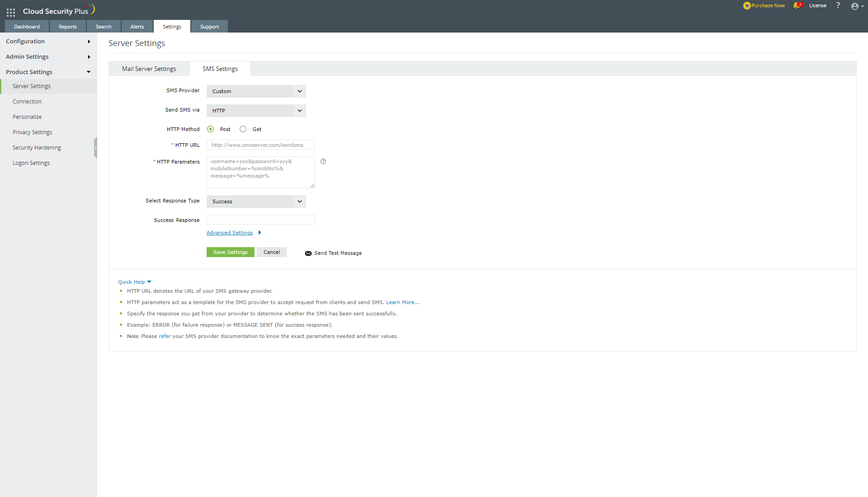Click the notifications bell icon

797,6
